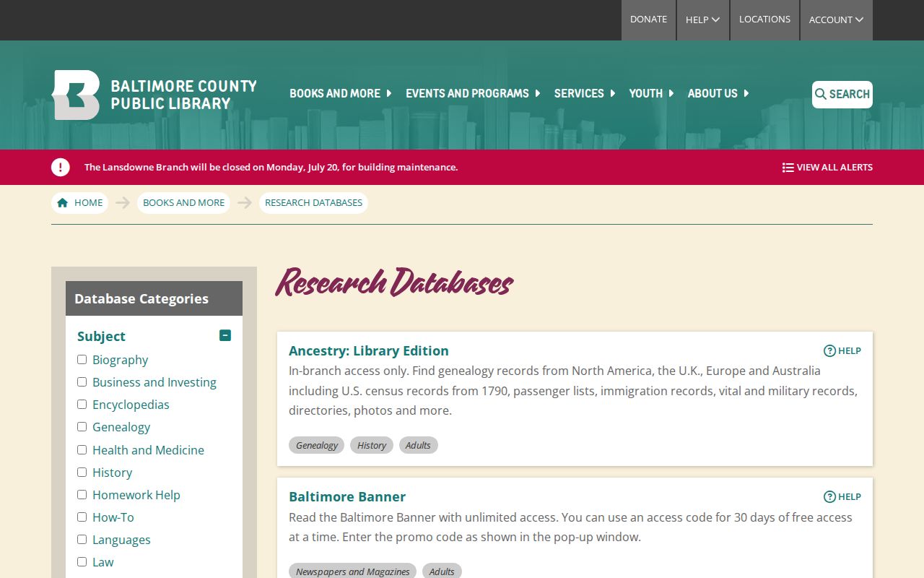Expand the Services menu
Viewport: 924px width, 578px height.
point(585,93)
